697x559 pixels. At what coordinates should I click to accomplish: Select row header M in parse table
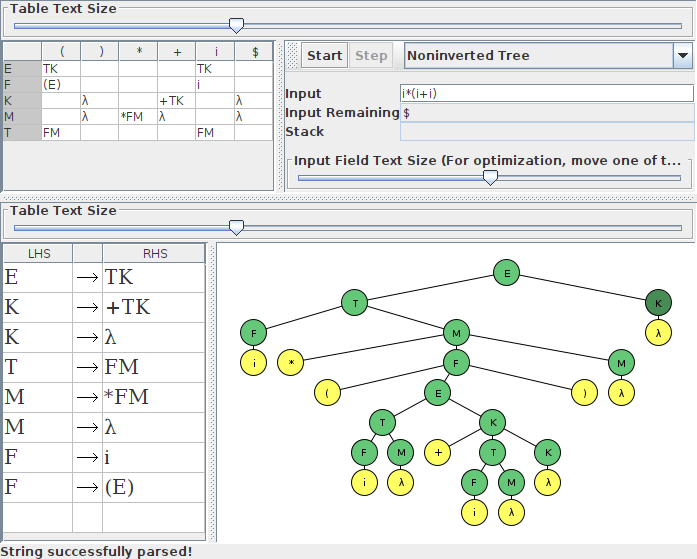[x=22, y=117]
